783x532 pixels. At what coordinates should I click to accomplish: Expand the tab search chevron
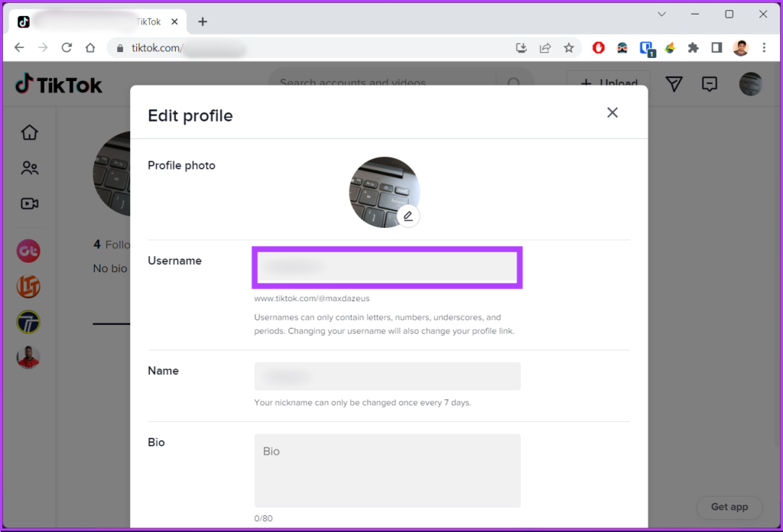click(662, 14)
